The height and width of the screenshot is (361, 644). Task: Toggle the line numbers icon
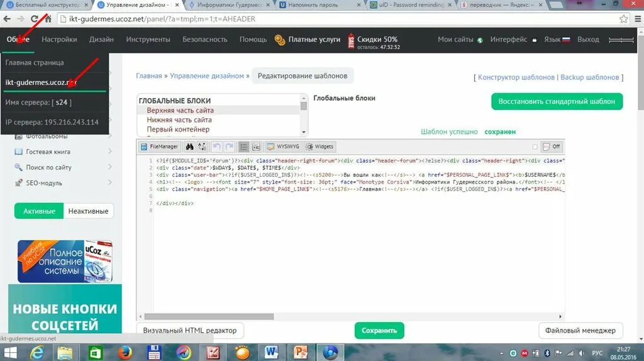[x=243, y=147]
